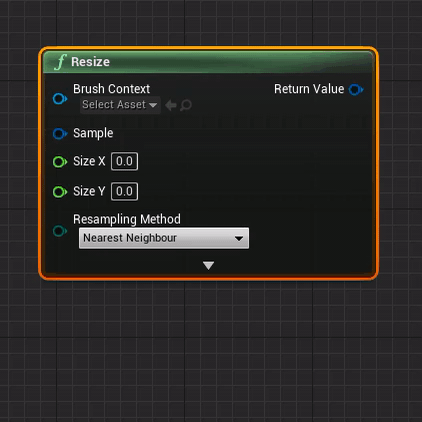Image resolution: width=422 pixels, height=422 pixels.
Task: Browse to asset with magnifier icon
Action: pos(186,105)
